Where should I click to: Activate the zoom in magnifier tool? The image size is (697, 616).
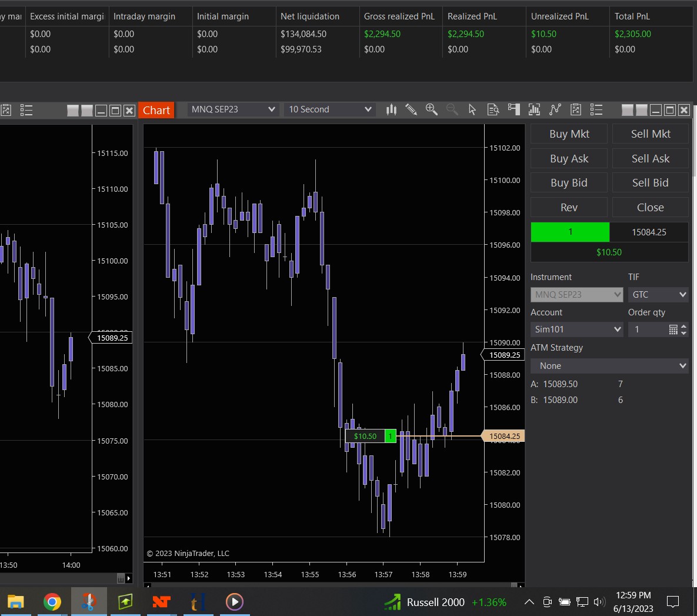(x=431, y=109)
